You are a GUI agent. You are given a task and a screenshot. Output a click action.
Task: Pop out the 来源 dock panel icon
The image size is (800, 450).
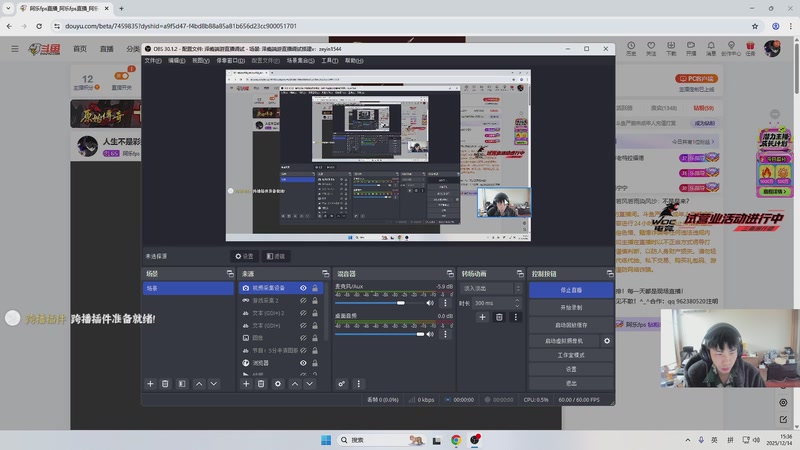pyautogui.click(x=326, y=274)
